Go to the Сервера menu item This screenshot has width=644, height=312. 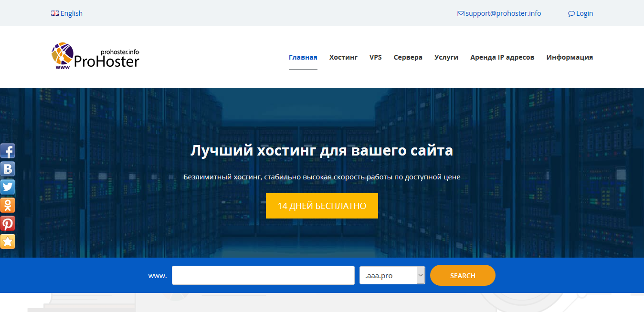408,57
